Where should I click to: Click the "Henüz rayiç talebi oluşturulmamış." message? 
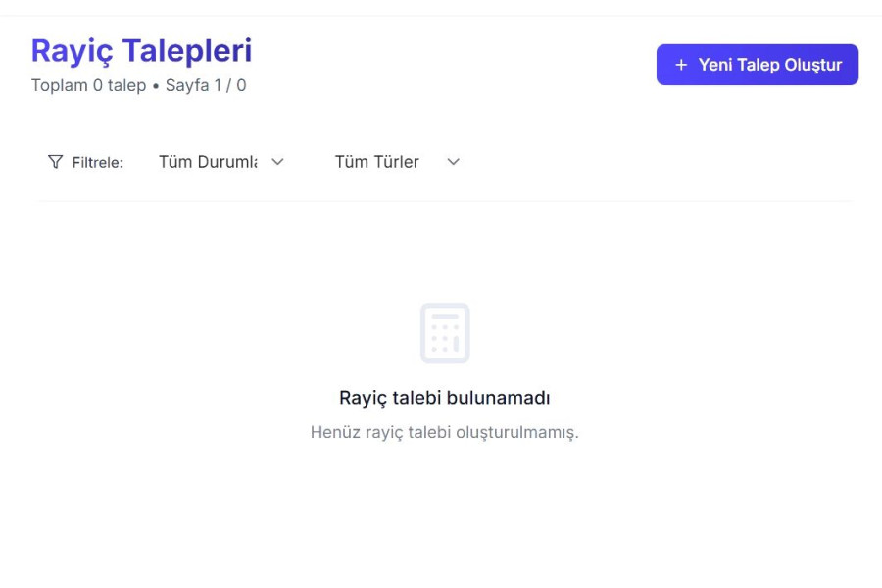pyautogui.click(x=445, y=432)
